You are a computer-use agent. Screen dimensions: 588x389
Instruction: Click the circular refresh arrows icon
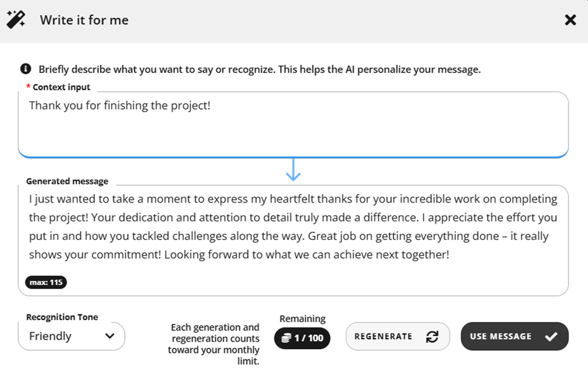(432, 337)
